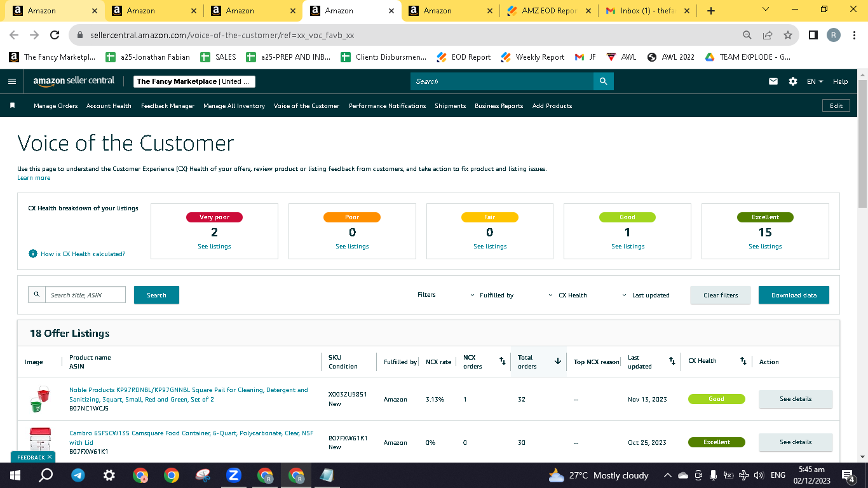This screenshot has width=868, height=488.
Task: Go back using the browser back arrow
Action: click(14, 36)
